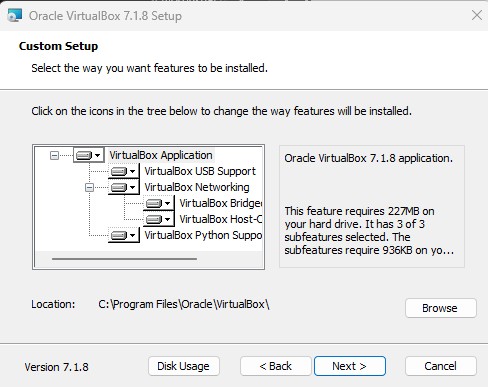
Task: Go back with the Back button
Action: tap(276, 366)
